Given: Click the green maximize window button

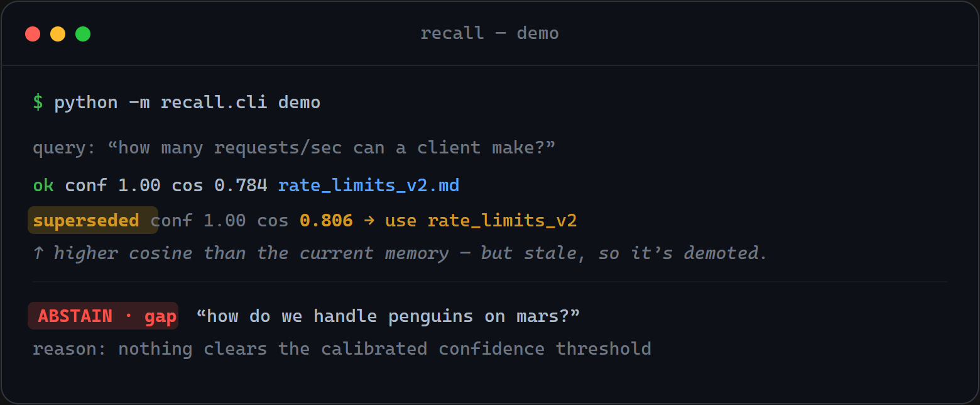Looking at the screenshot, I should (x=83, y=34).
